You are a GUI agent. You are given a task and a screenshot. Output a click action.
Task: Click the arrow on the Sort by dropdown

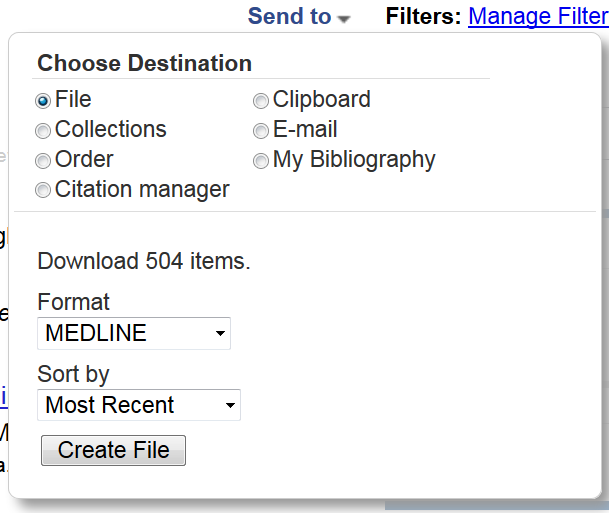click(230, 406)
